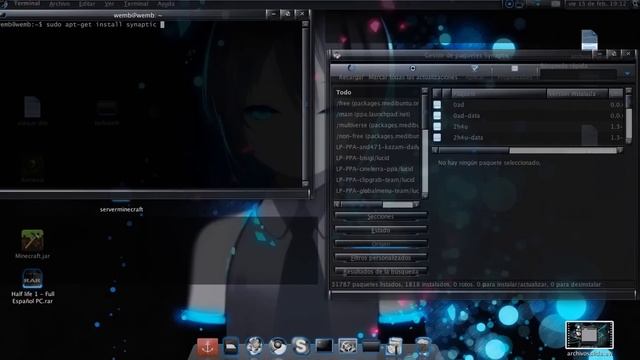This screenshot has height=360, width=640.
Task: Click package list vertical scrollbar
Action: 628,115
